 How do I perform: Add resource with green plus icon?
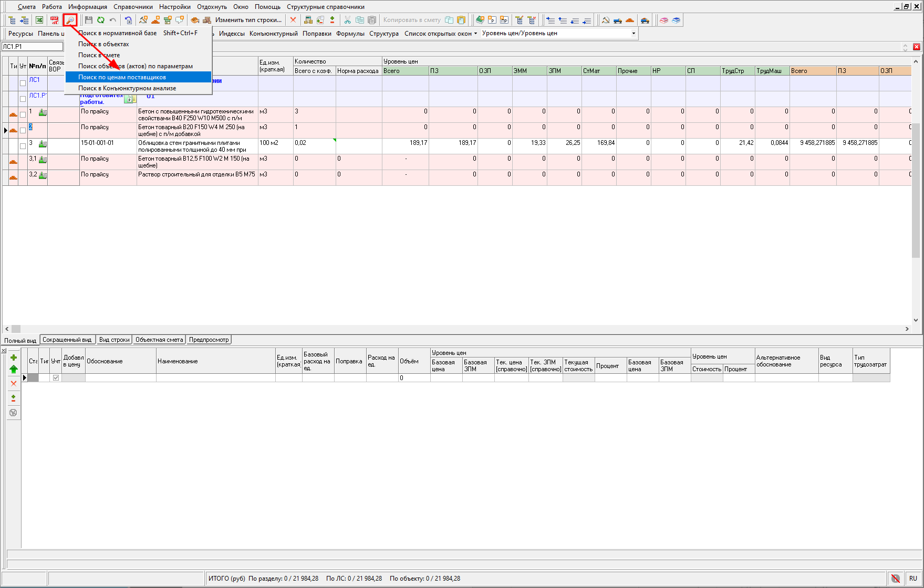coord(14,358)
